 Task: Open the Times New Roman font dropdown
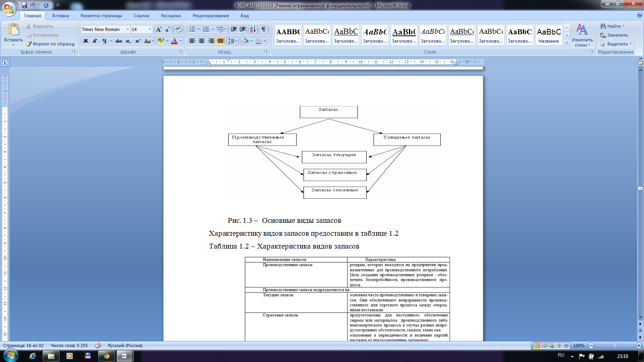[128, 29]
